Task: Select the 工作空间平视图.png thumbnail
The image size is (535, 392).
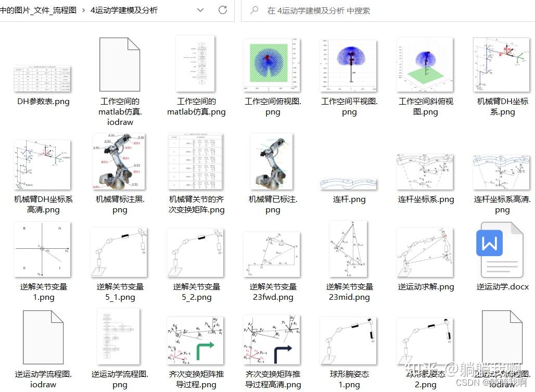Action: tap(349, 65)
